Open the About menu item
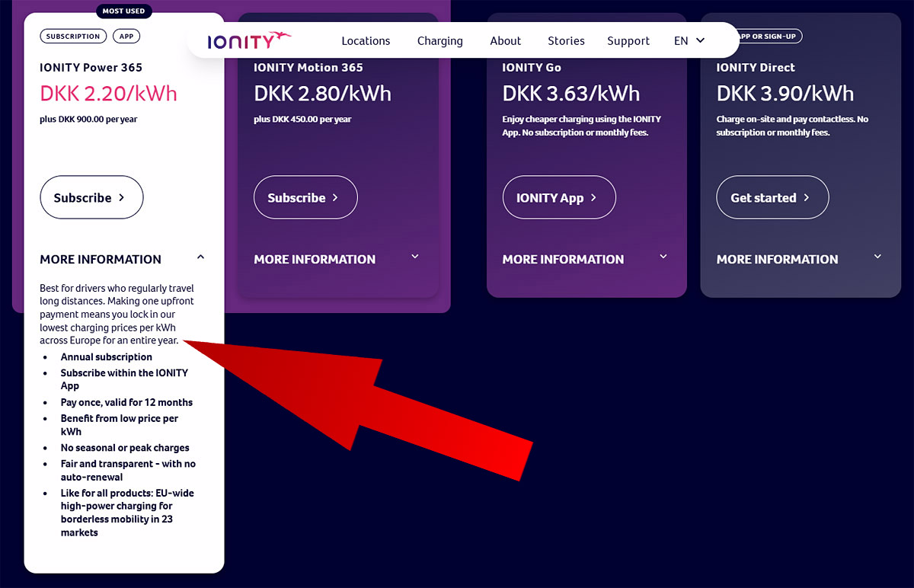 point(505,41)
